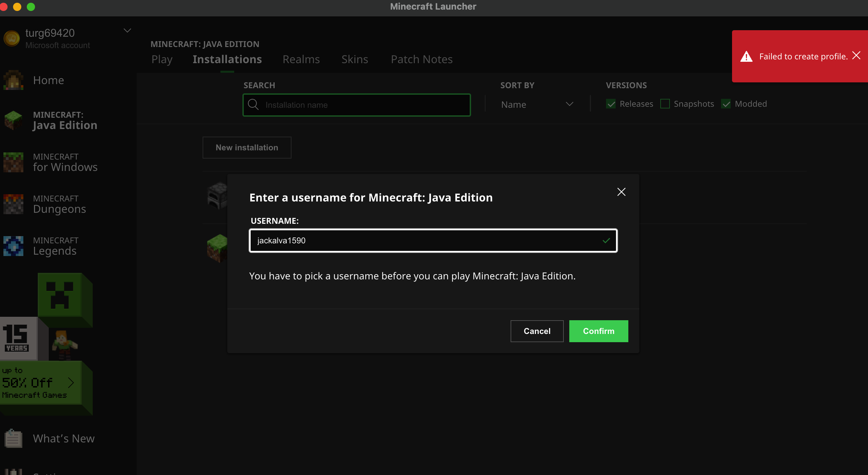Viewport: 868px width, 475px height.
Task: Open the Patch Notes tab
Action: pyautogui.click(x=422, y=59)
